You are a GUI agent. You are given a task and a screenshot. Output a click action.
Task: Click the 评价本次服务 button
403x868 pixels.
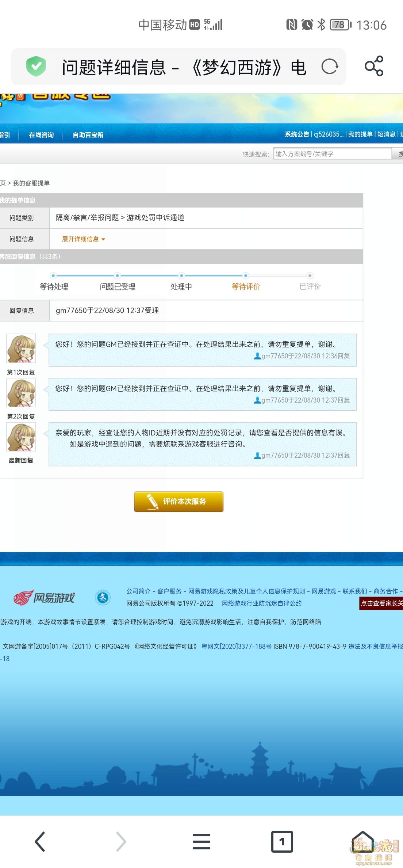pos(179,502)
